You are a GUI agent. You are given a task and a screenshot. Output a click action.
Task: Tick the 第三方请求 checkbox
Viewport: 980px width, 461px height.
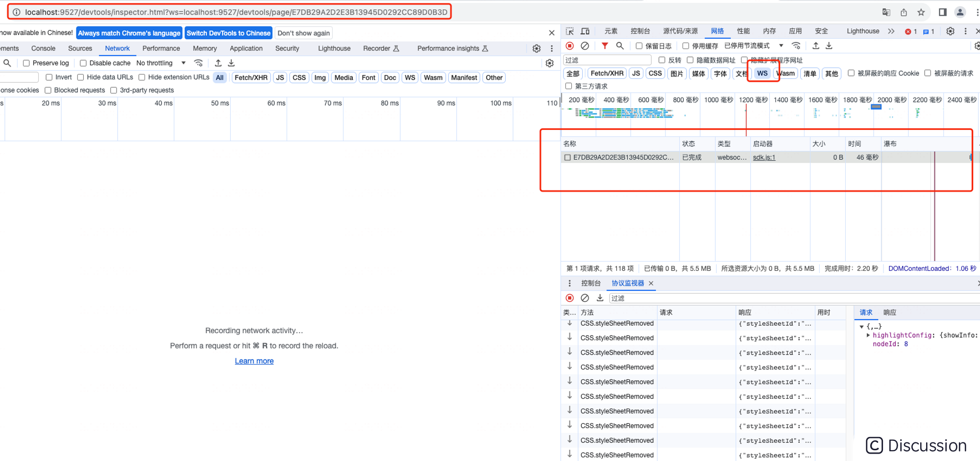(568, 86)
